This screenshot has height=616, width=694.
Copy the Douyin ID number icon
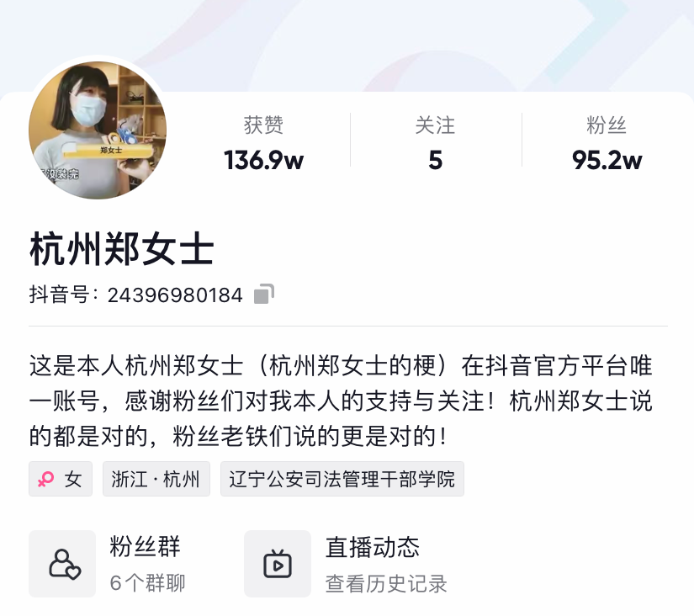(264, 294)
